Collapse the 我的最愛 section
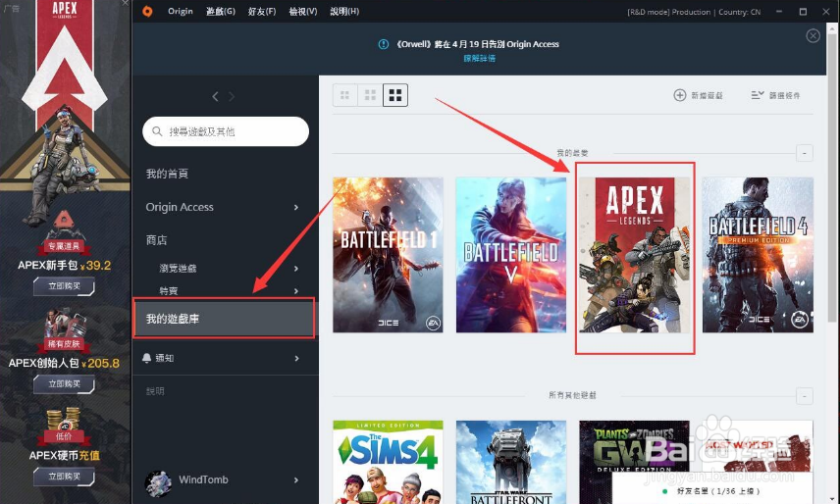The image size is (840, 504). [x=804, y=153]
